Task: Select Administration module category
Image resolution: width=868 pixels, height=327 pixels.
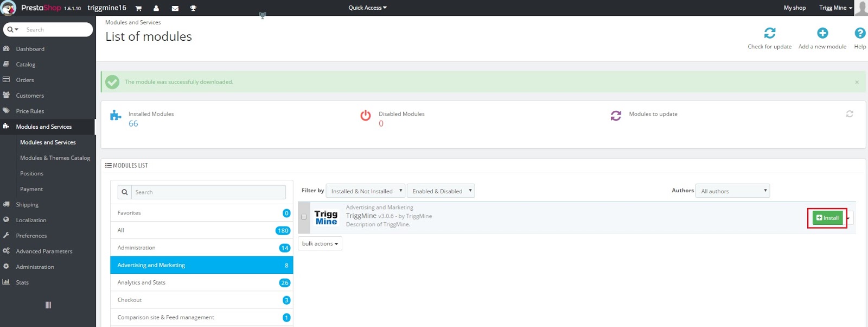Action: point(202,248)
